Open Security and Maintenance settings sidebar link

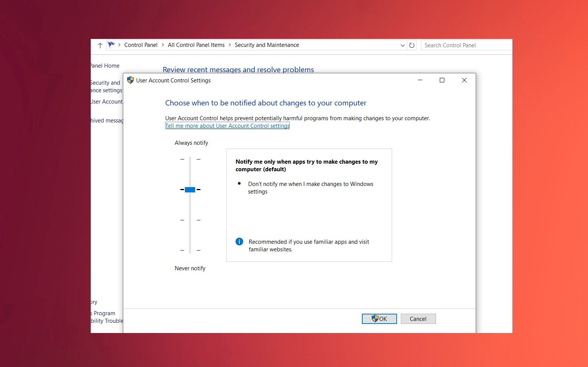point(106,87)
